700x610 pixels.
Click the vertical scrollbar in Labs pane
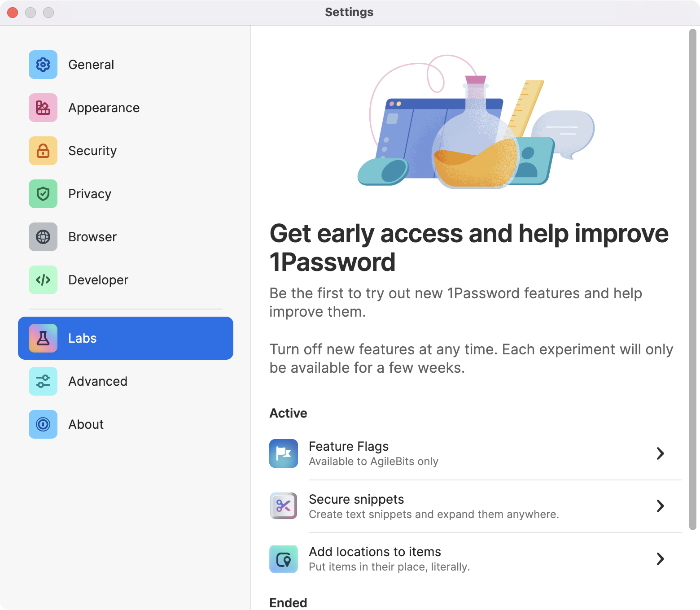tap(692, 279)
